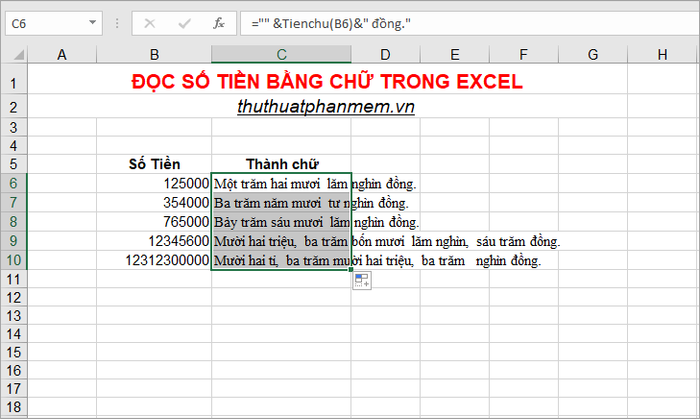This screenshot has width=700, height=419.
Task: Click the Số Tiền header cell
Action: pos(154,164)
